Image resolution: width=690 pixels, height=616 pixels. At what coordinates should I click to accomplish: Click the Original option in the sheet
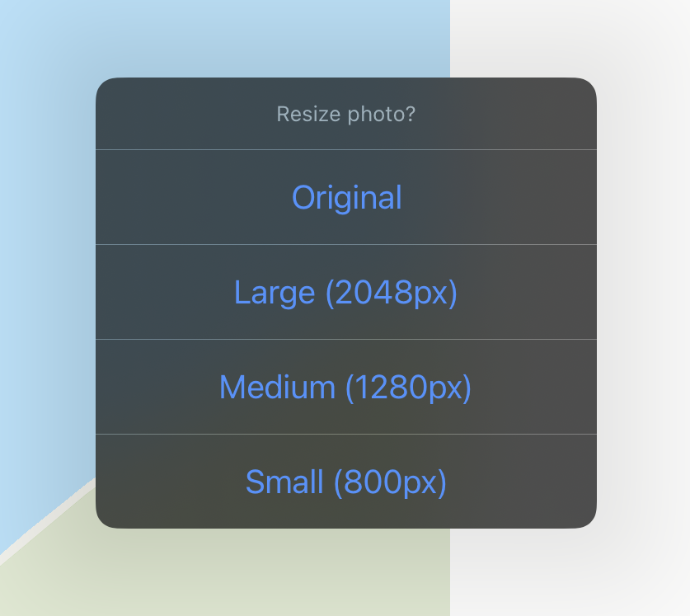[345, 197]
